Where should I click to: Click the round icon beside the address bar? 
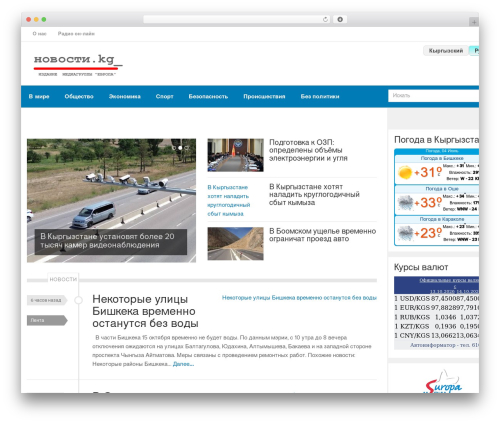(340, 19)
